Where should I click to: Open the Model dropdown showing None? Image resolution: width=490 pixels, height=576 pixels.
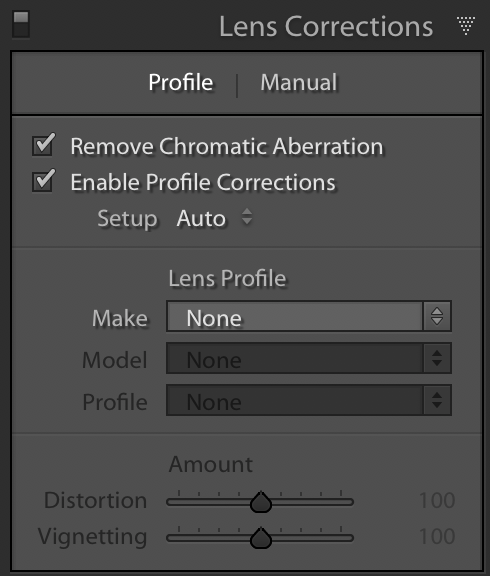309,359
